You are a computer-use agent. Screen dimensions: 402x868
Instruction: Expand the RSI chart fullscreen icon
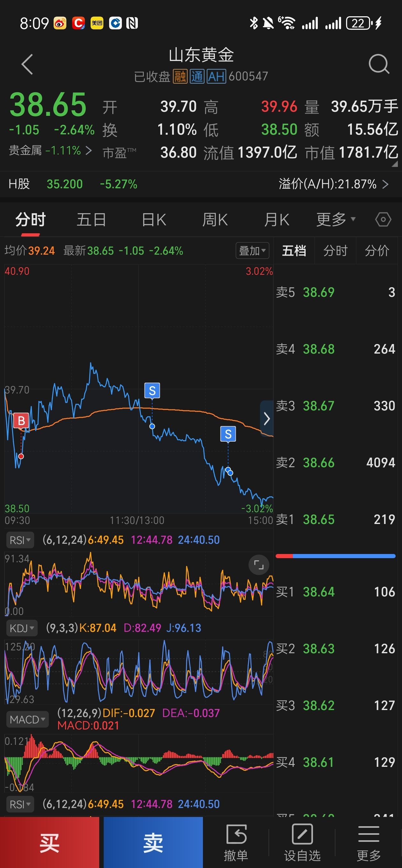click(x=258, y=565)
